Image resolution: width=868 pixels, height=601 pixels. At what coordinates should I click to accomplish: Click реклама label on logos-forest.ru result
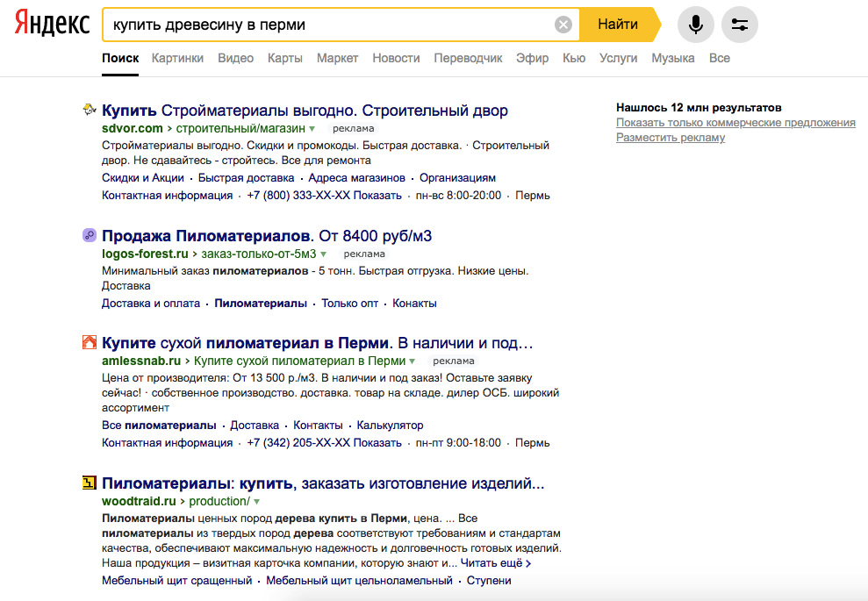[x=364, y=254]
